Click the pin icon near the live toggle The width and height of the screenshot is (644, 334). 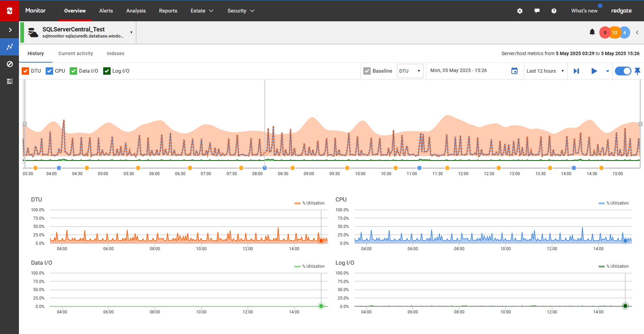(x=638, y=71)
